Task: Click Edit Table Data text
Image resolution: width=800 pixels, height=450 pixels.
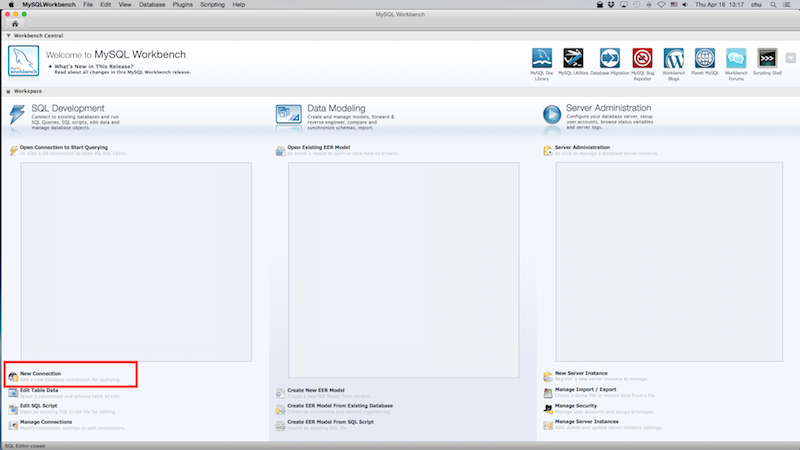Action: click(39, 390)
